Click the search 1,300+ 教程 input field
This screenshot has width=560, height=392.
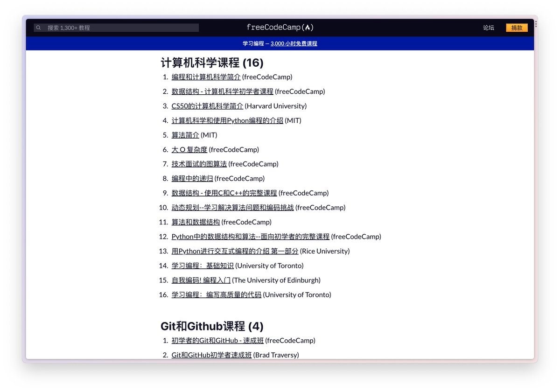click(116, 28)
